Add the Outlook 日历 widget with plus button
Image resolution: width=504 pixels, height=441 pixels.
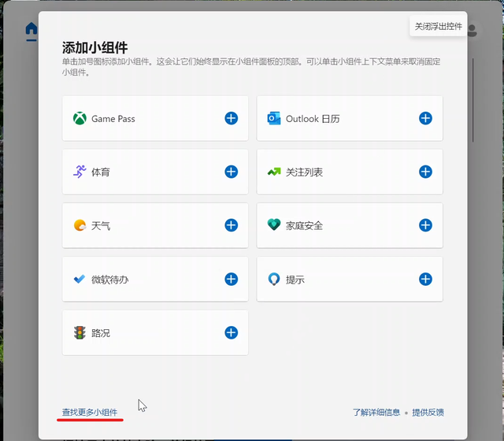pyautogui.click(x=425, y=118)
